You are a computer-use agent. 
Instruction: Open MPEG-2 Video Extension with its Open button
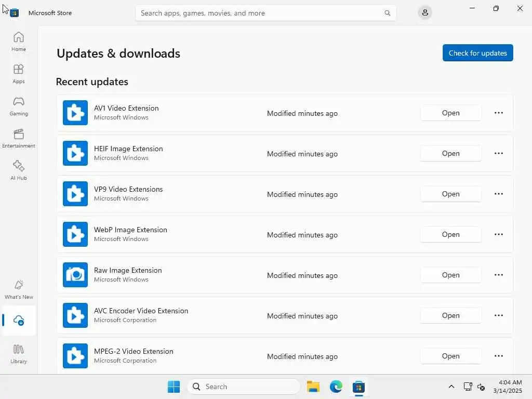[x=450, y=356]
